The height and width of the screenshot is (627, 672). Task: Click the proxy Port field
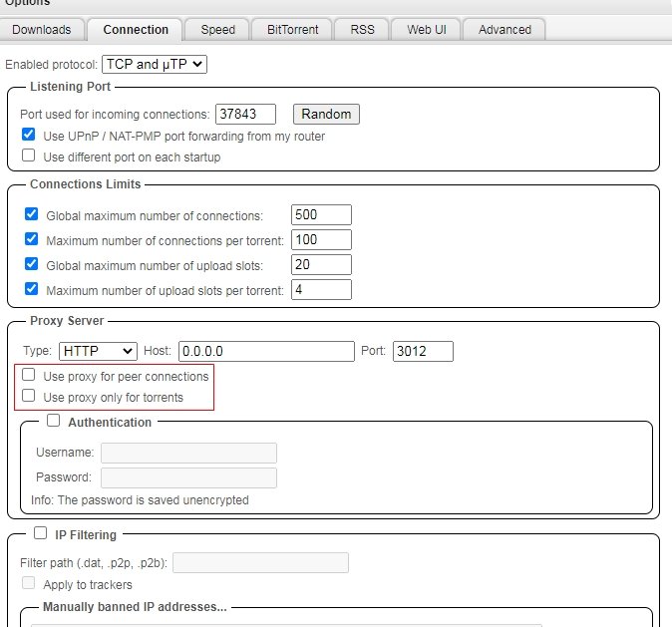423,351
